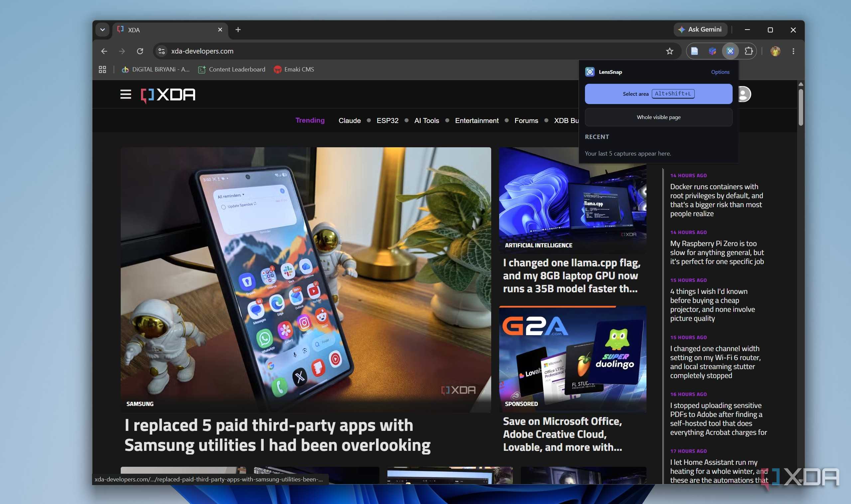Image resolution: width=851 pixels, height=504 pixels.
Task: Open LensSnap Options link
Action: pos(720,72)
